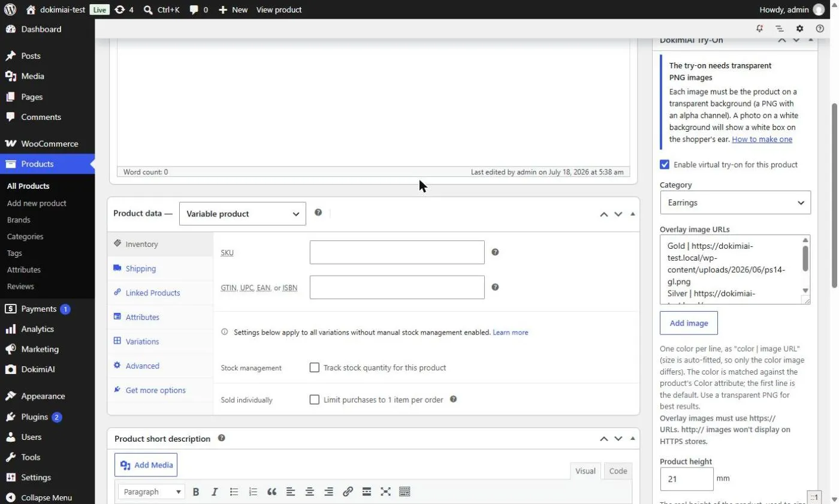The width and height of the screenshot is (839, 504).
Task: Check Limit purchases to 1 item per order
Action: point(314,400)
